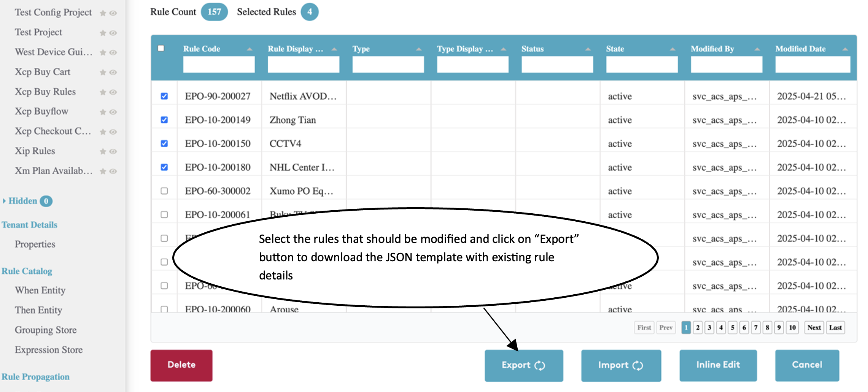
Task: Open Grouping Store
Action: (46, 330)
